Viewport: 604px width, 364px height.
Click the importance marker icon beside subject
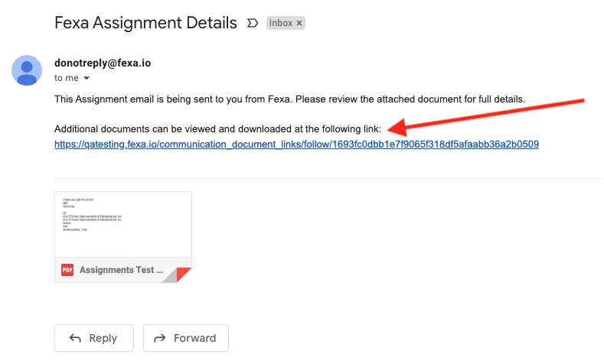(252, 23)
